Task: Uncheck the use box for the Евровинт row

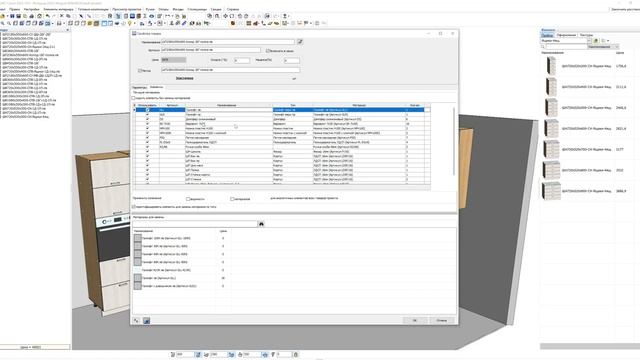Action: coord(147,124)
